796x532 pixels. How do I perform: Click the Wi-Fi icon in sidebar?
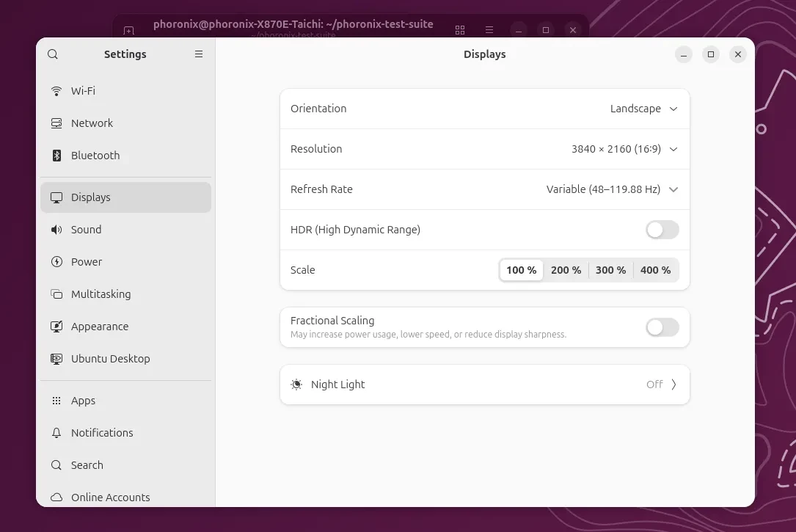56,91
